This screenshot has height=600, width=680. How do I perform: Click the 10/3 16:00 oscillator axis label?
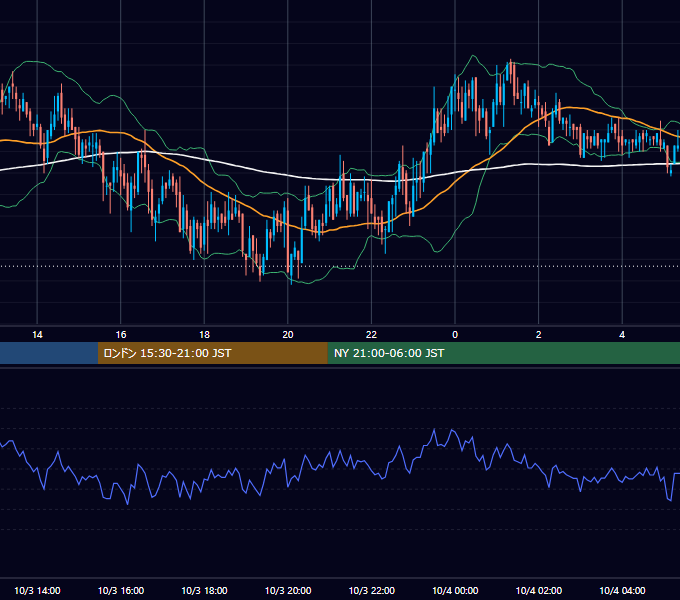[121, 590]
